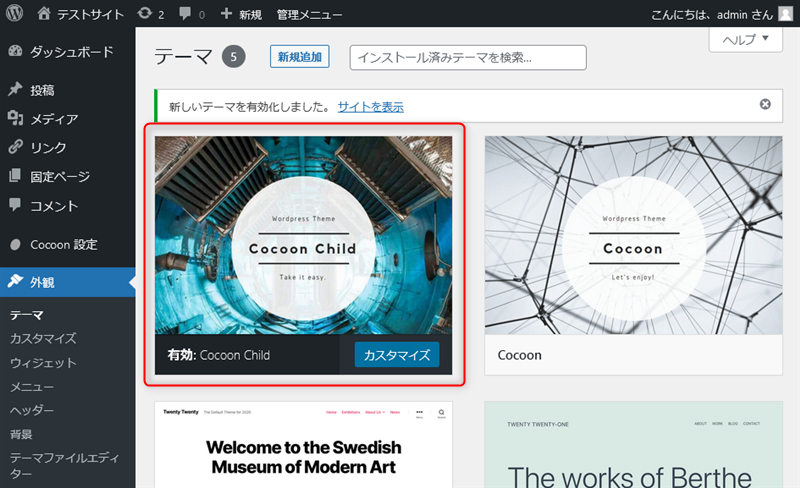
Task: Open ウィジェット submenu item
Action: tap(43, 362)
